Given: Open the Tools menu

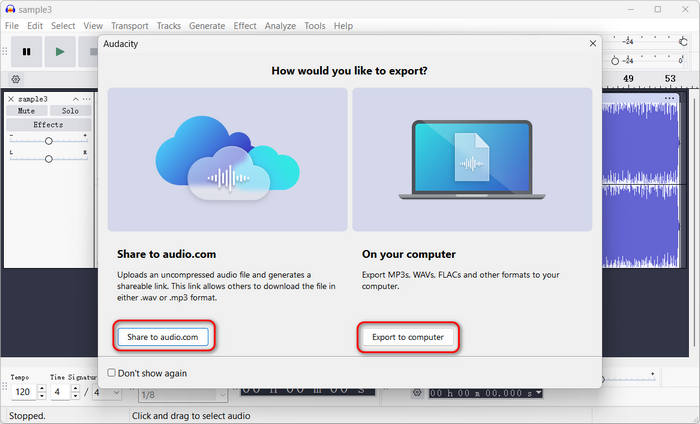Looking at the screenshot, I should click(315, 26).
